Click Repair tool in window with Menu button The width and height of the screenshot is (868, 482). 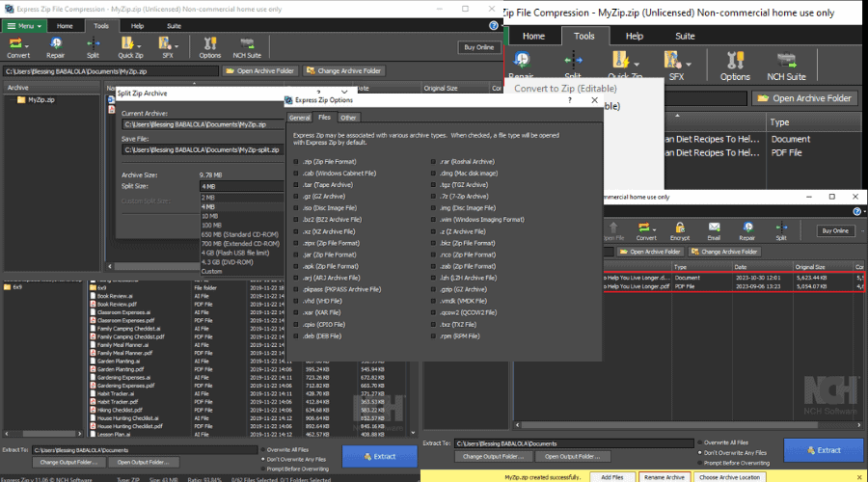coord(55,47)
